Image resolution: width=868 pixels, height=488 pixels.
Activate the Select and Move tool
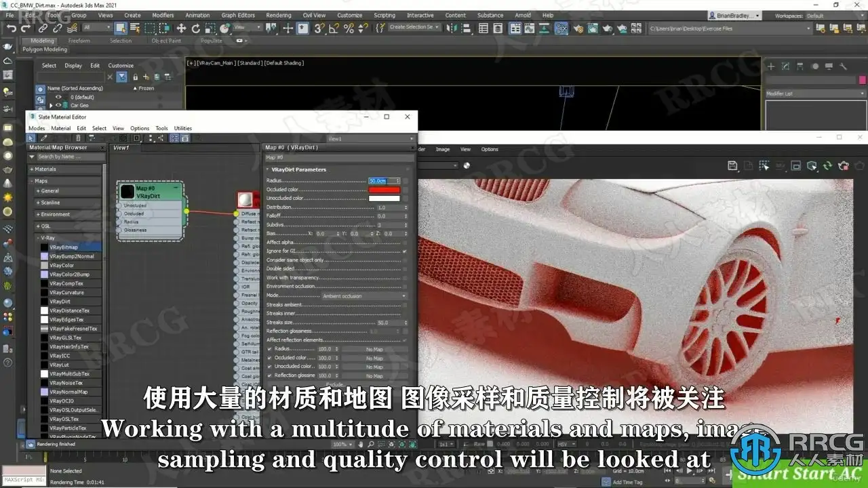(181, 28)
